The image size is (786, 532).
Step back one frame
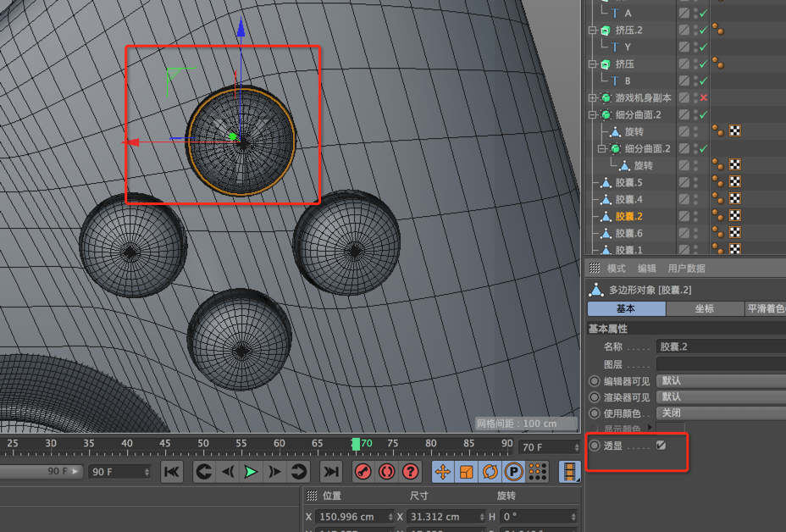228,472
